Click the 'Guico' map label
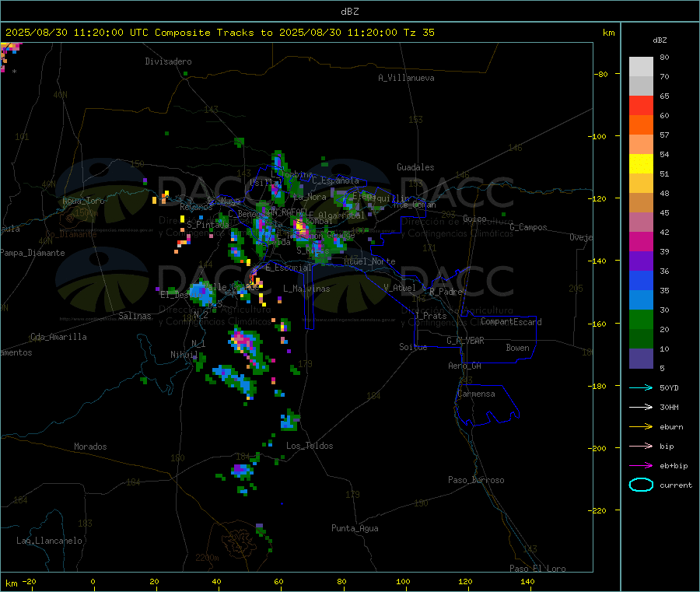The image size is (700, 592). [474, 219]
